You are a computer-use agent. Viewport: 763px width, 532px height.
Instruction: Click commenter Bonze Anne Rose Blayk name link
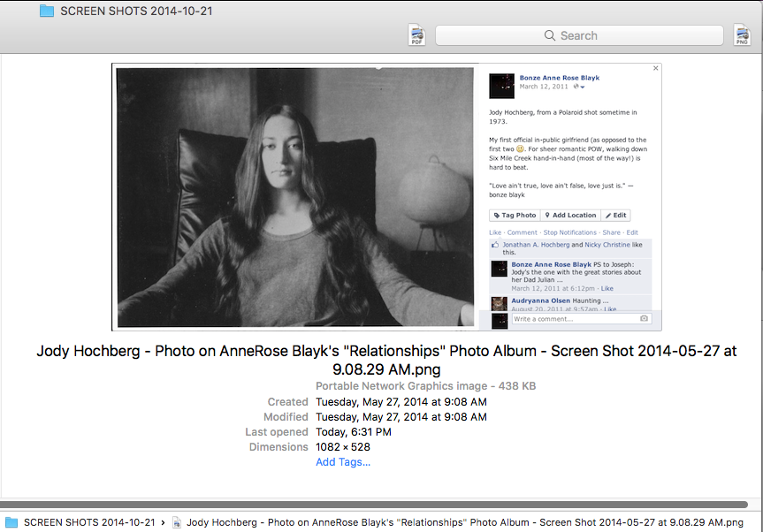[552, 264]
